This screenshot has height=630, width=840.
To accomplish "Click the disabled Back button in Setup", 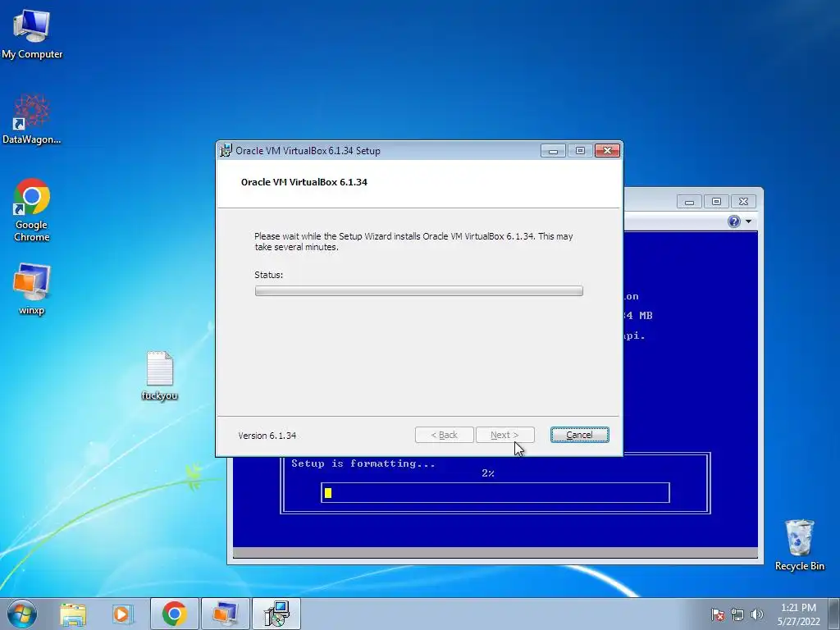I will tap(444, 435).
